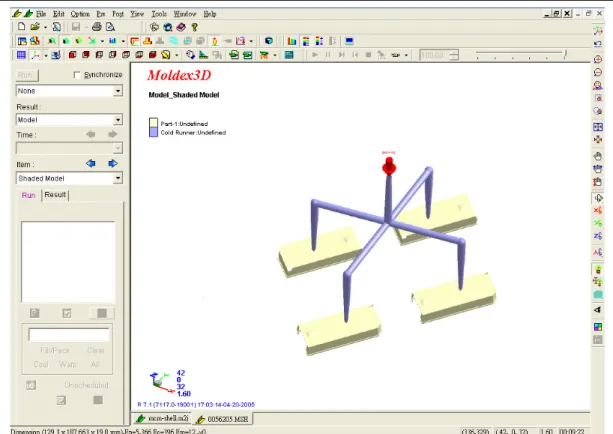The height and width of the screenshot is (434, 613).
Task: Click the red book manual icon
Action: (181, 27)
